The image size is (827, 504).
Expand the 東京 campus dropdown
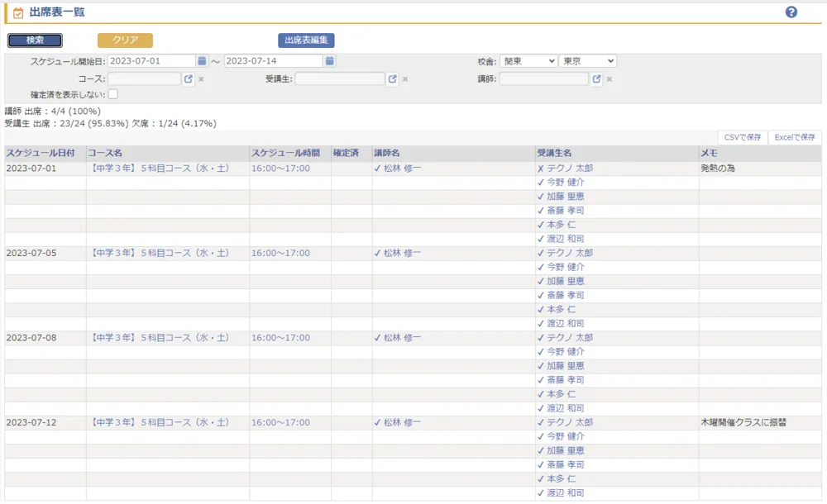[x=587, y=61]
